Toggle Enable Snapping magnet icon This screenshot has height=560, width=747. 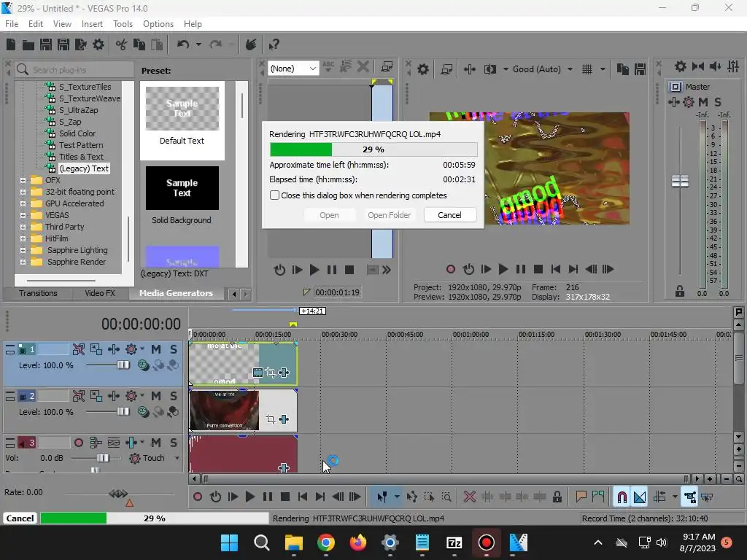click(622, 497)
